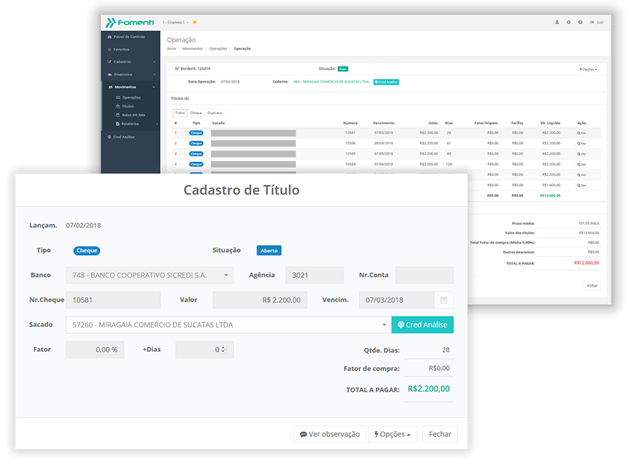The width and height of the screenshot is (630, 464).
Task: Open Painel de Controle in sidebar
Action: [x=128, y=35]
